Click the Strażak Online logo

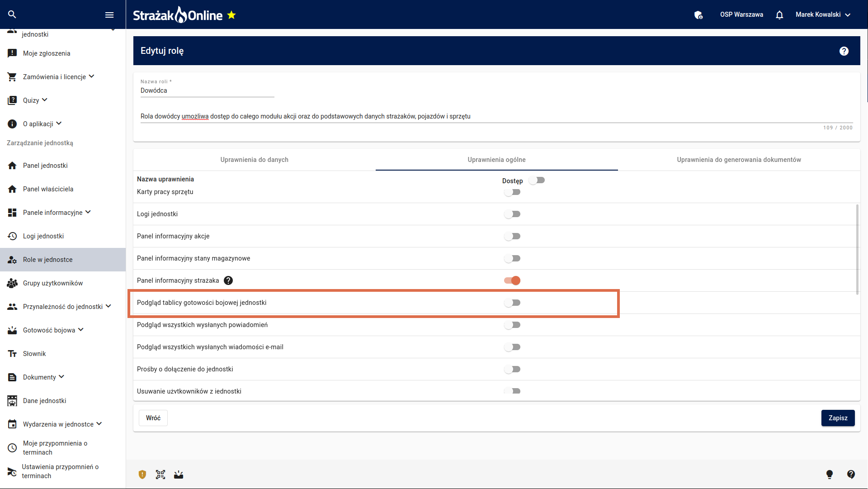click(178, 15)
